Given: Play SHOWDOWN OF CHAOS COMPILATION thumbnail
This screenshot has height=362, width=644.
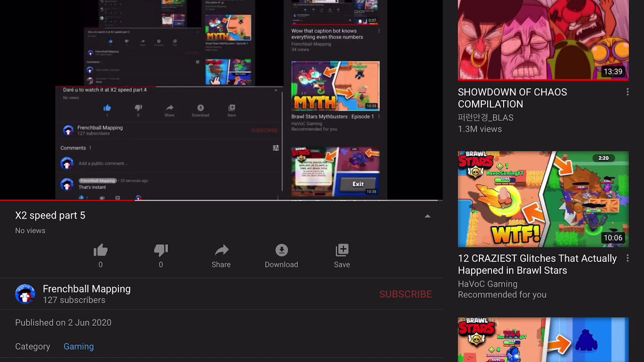Looking at the screenshot, I should pyautogui.click(x=543, y=40).
